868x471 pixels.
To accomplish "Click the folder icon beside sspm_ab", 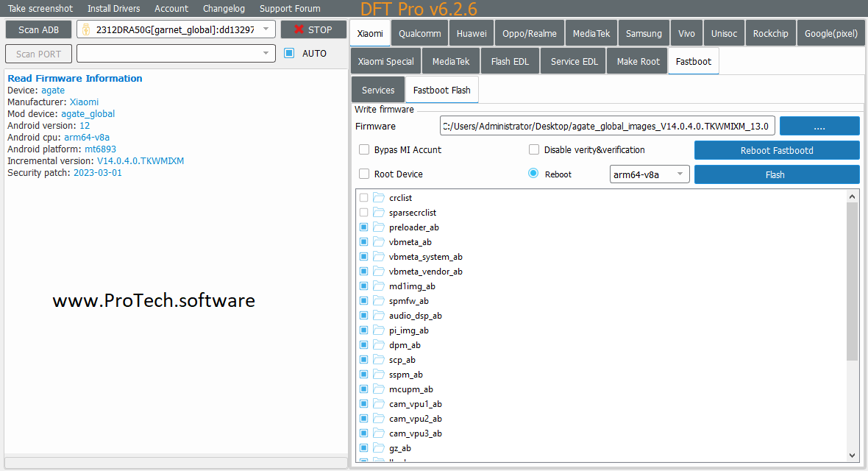I will tap(379, 374).
